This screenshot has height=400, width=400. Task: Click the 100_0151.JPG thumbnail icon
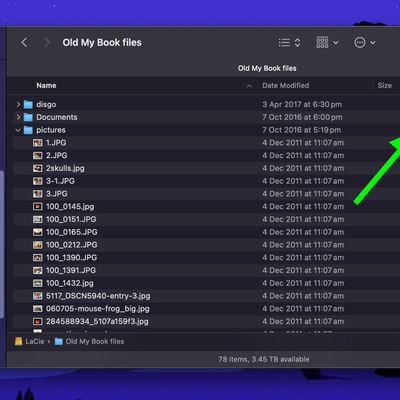point(38,219)
